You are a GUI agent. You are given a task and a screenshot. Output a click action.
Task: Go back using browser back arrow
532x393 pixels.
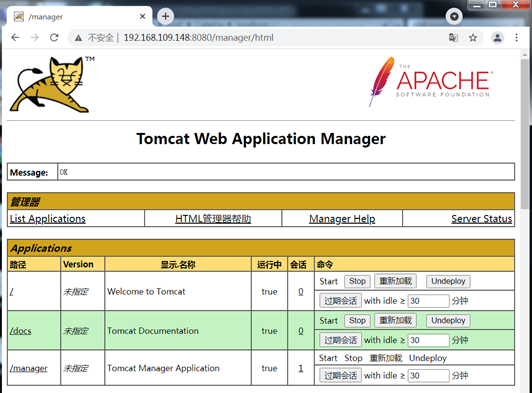15,37
